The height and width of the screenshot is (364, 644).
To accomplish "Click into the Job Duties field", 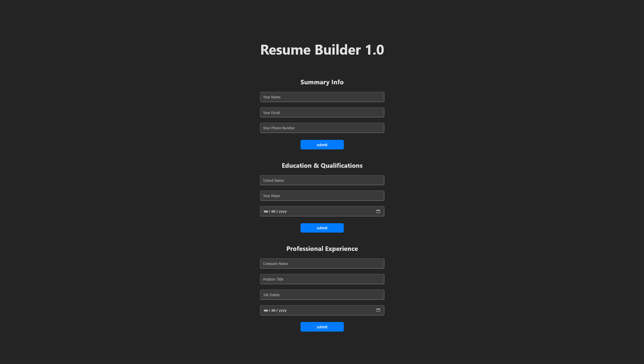I will click(322, 295).
